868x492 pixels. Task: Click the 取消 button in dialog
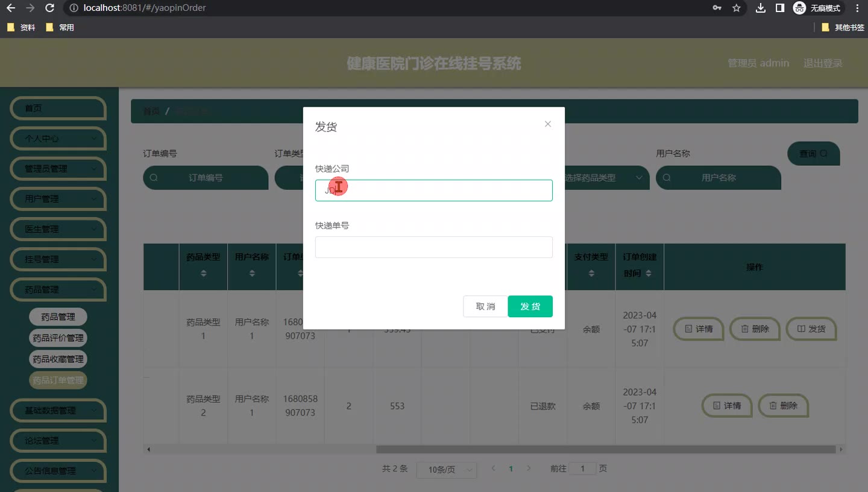(485, 306)
